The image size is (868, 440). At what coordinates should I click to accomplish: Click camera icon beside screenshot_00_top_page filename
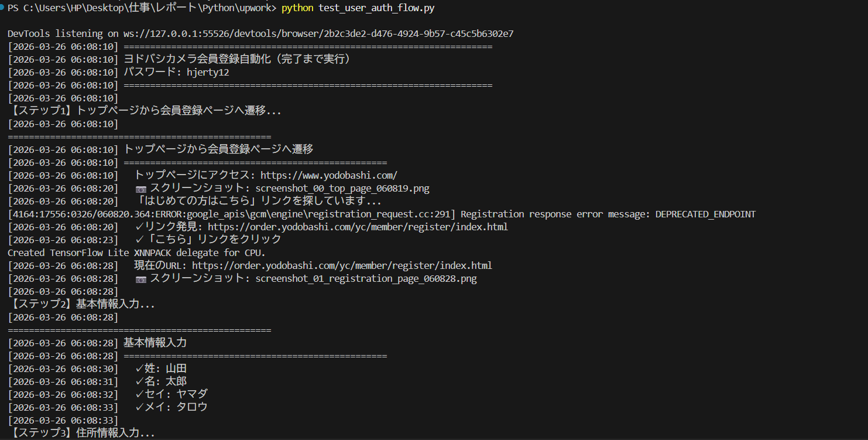(141, 189)
